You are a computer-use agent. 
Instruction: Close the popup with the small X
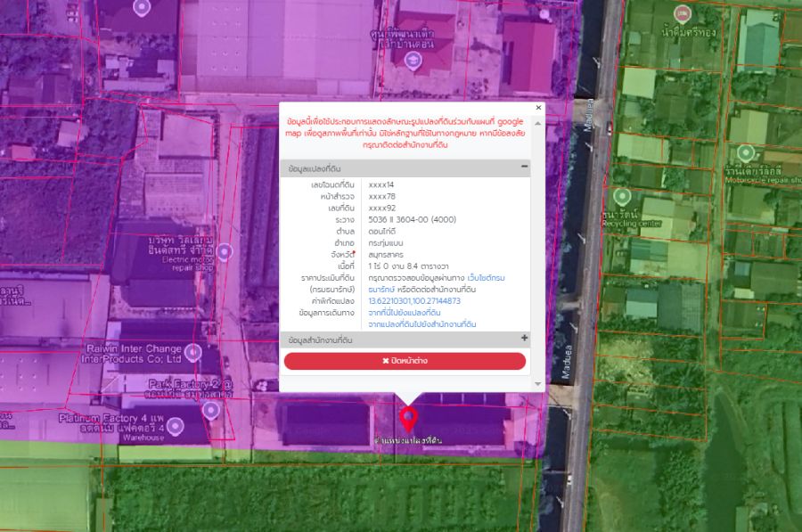coord(538,108)
